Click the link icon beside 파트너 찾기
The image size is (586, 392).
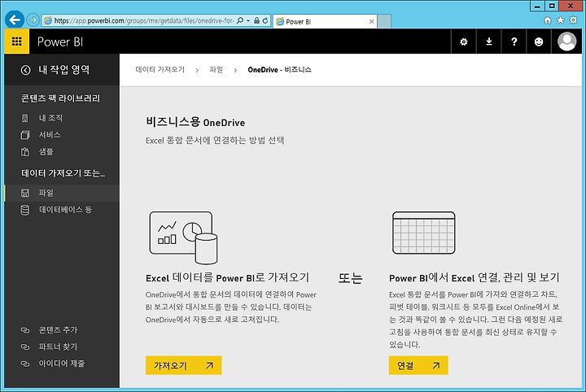tap(25, 346)
